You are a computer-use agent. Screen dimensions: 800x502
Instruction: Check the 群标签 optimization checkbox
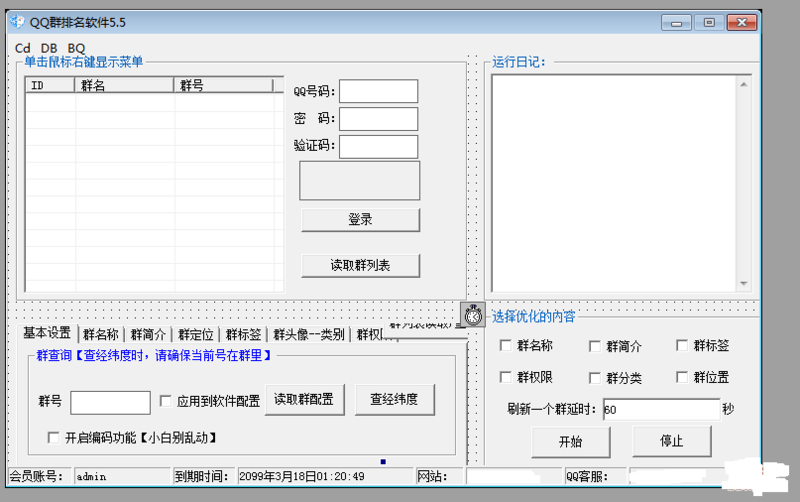click(682, 345)
